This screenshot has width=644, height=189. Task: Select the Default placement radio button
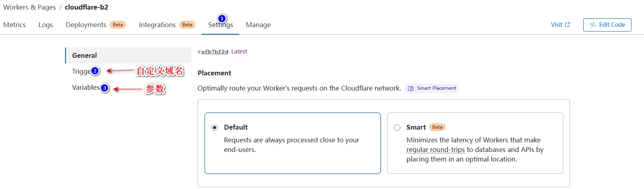tap(215, 128)
